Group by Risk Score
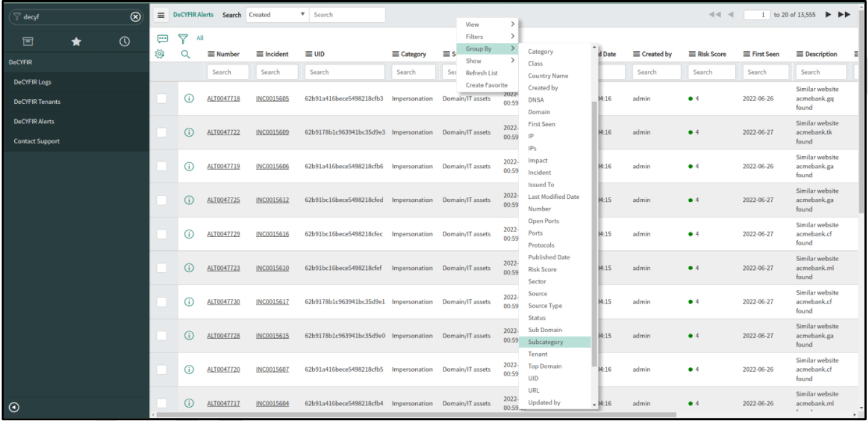The image size is (868, 421). pos(555,269)
